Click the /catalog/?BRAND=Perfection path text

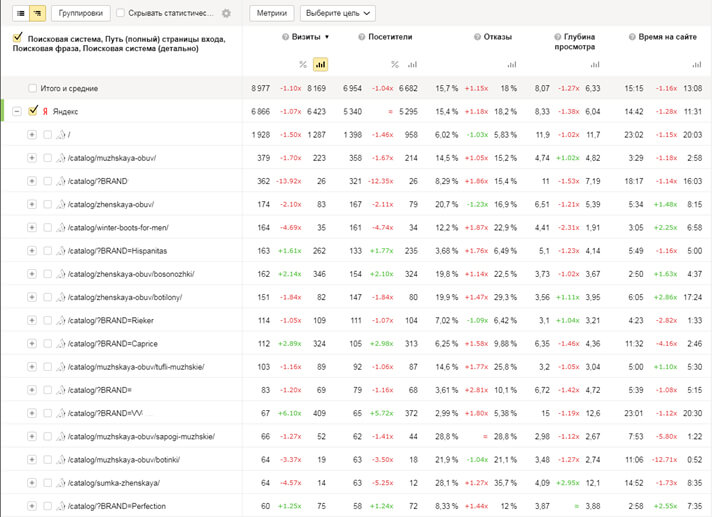[x=117, y=506]
